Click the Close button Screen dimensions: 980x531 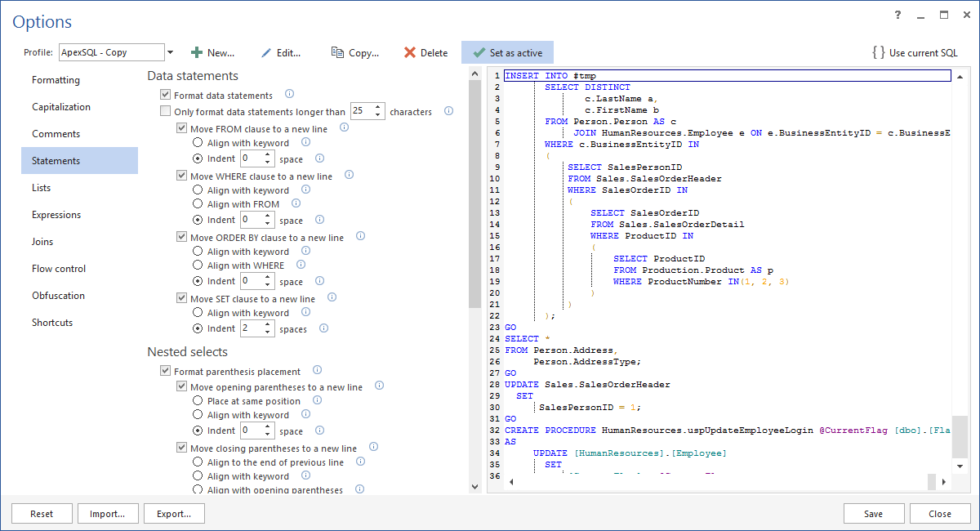click(940, 514)
